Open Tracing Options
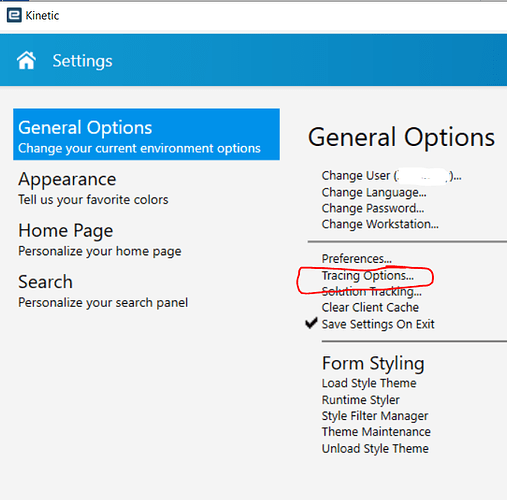The height and width of the screenshot is (500, 507). (x=368, y=276)
